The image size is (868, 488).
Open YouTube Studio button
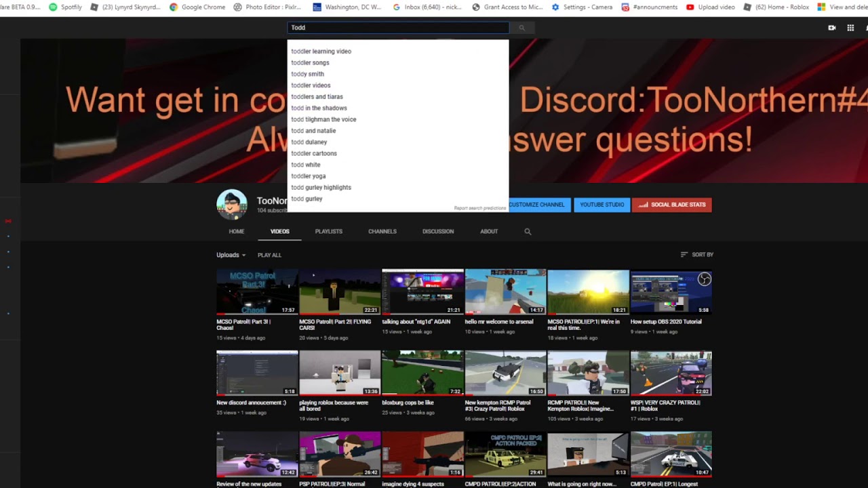click(601, 205)
